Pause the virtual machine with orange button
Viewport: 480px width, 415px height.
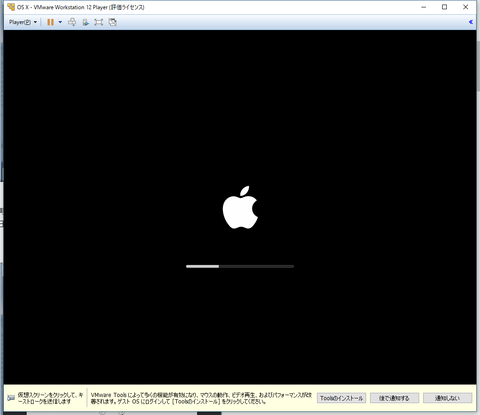[50, 22]
